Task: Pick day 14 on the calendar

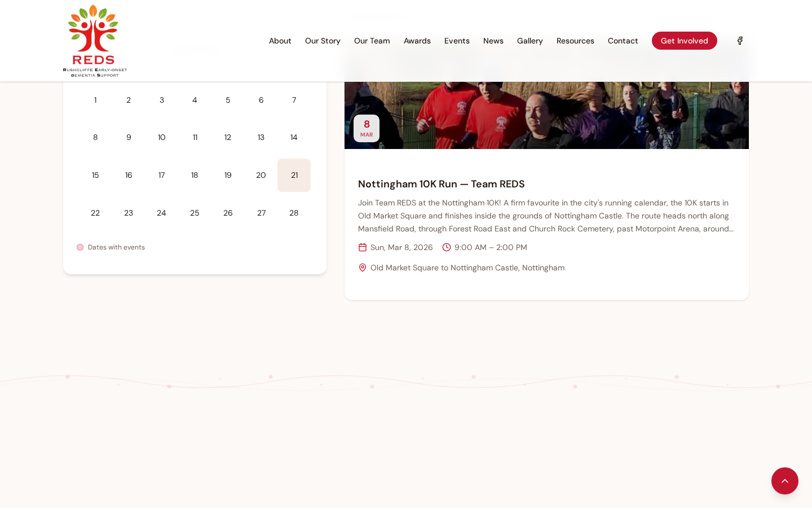Action: pos(294,137)
